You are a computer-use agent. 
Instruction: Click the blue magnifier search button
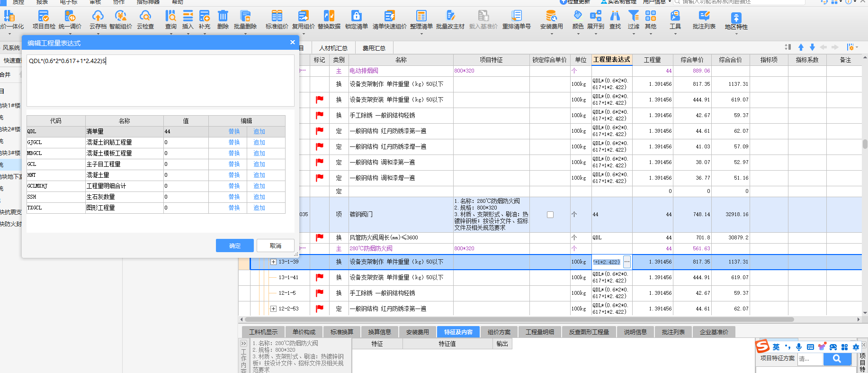point(837,359)
